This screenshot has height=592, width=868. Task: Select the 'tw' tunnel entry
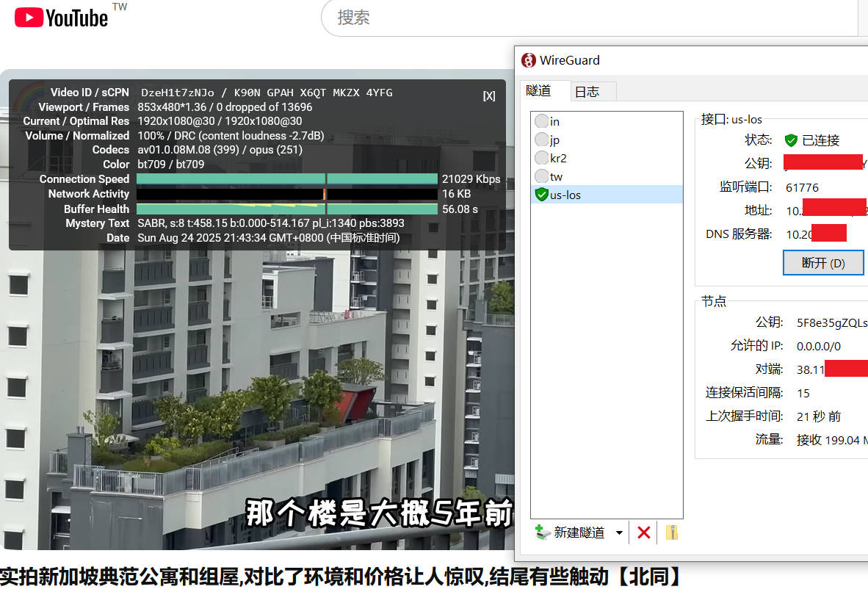tap(556, 176)
